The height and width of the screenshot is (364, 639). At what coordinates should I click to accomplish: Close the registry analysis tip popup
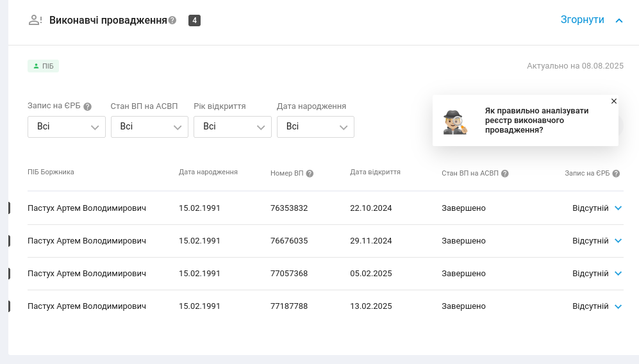pos(614,101)
